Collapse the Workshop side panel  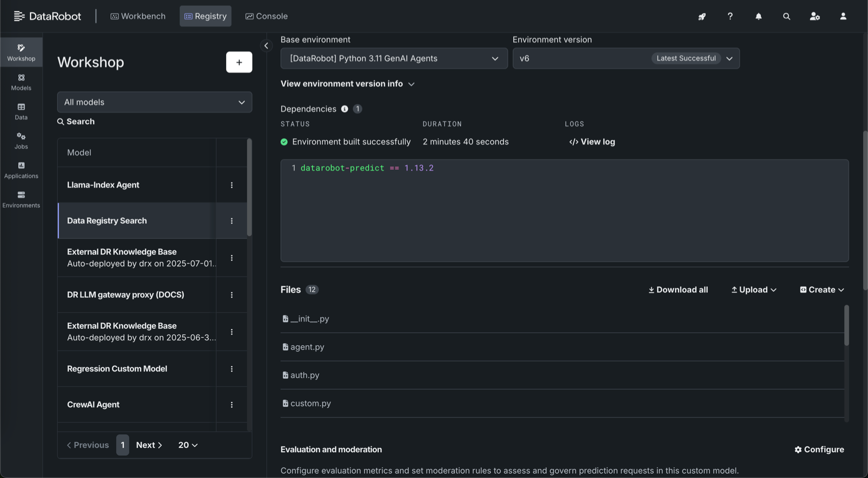266,46
